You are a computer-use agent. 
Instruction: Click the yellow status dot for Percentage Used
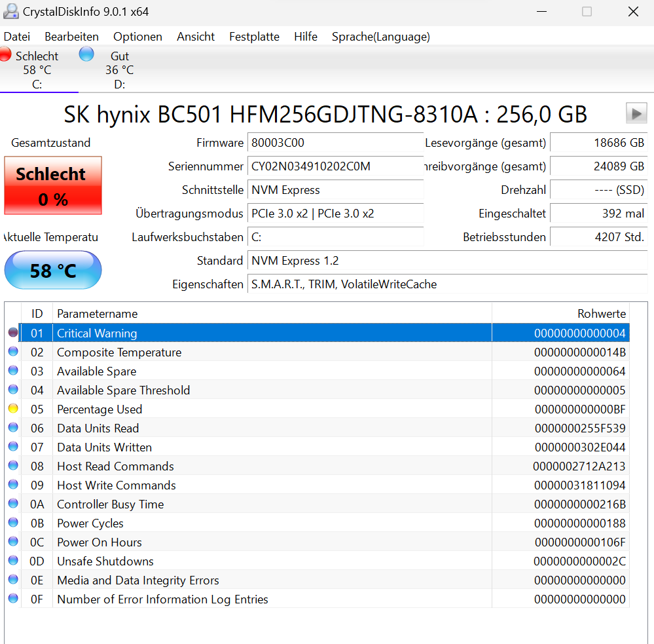(x=13, y=408)
